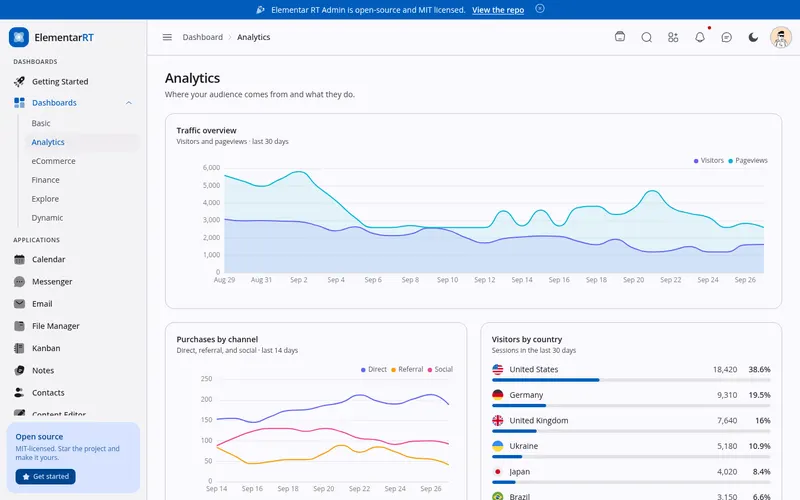Image resolution: width=800 pixels, height=500 pixels.
Task: Click the Japan 8.4% value
Action: point(761,471)
